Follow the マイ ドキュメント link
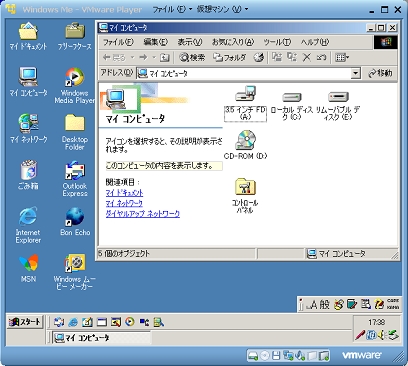The height and width of the screenshot is (366, 408). pyautogui.click(x=124, y=193)
